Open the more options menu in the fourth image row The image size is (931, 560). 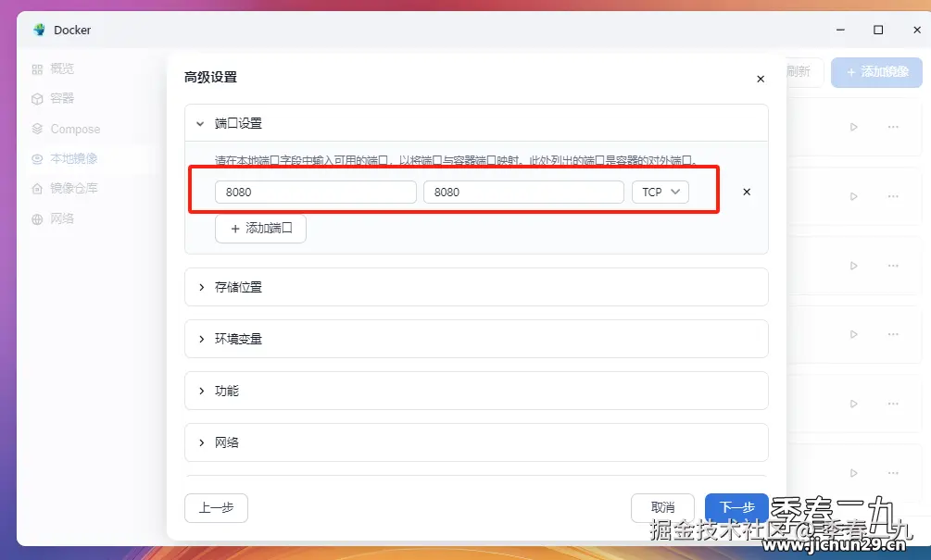(893, 334)
